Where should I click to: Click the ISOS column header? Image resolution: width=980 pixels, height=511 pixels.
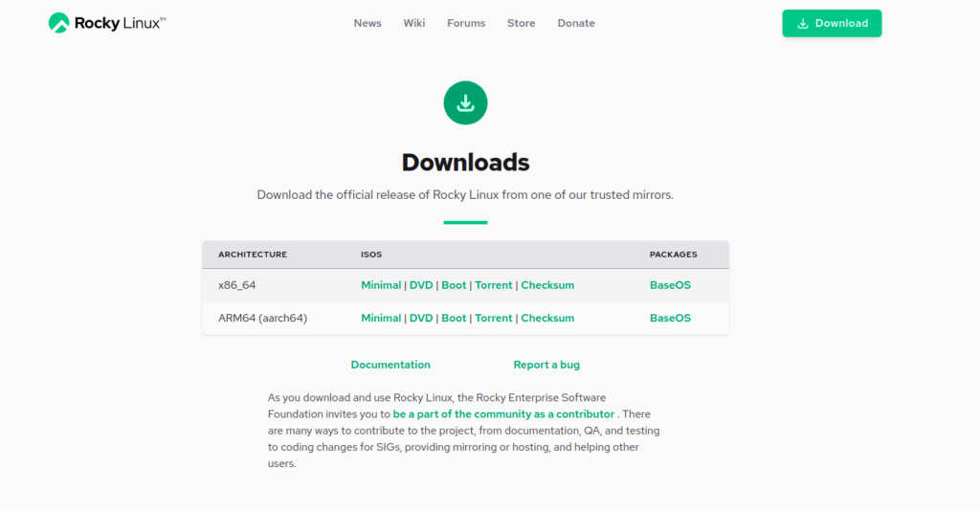coord(371,255)
